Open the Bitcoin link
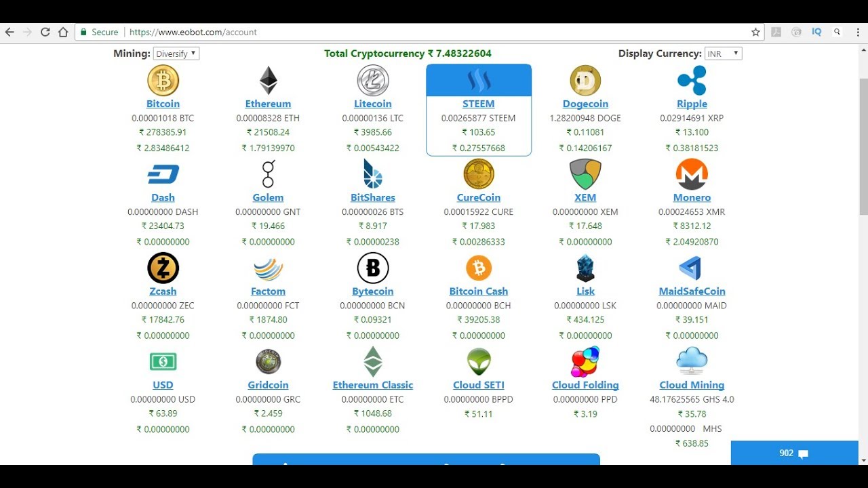 (163, 104)
